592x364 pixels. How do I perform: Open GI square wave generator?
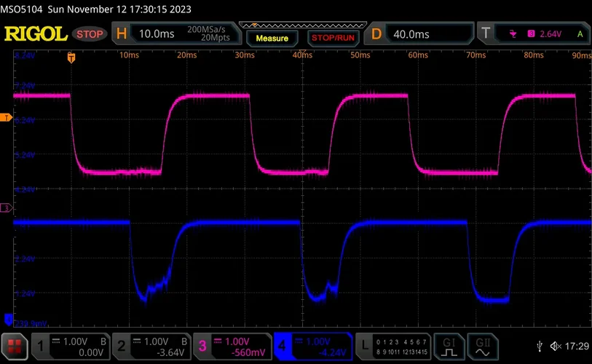[449, 347]
